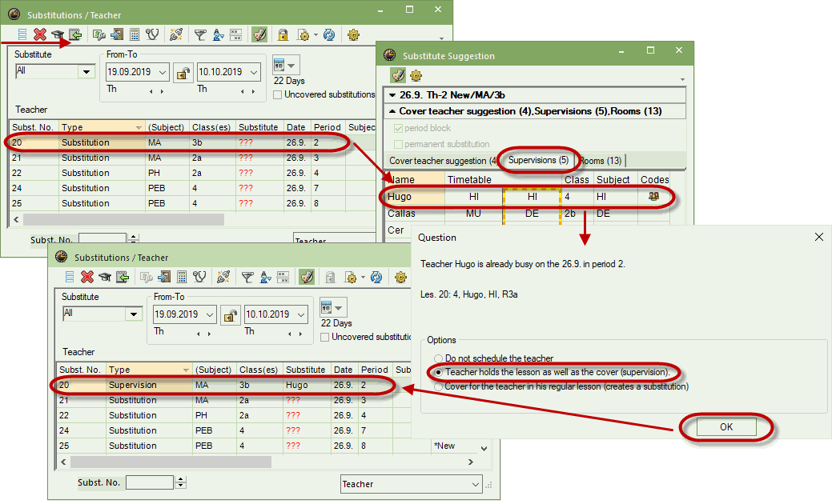Click OK in the Question dialog
Image resolution: width=832 pixels, height=504 pixels.
click(726, 427)
